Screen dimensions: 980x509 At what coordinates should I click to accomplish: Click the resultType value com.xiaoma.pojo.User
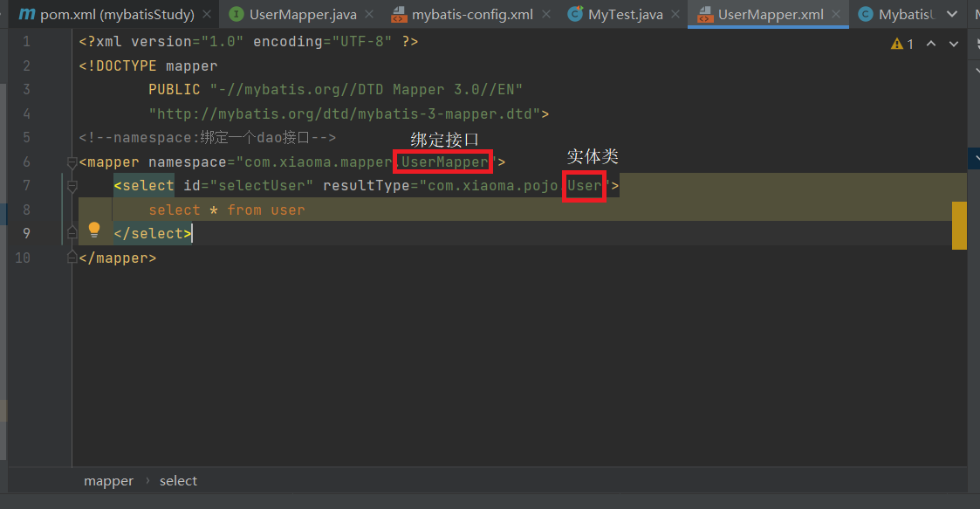(x=515, y=186)
